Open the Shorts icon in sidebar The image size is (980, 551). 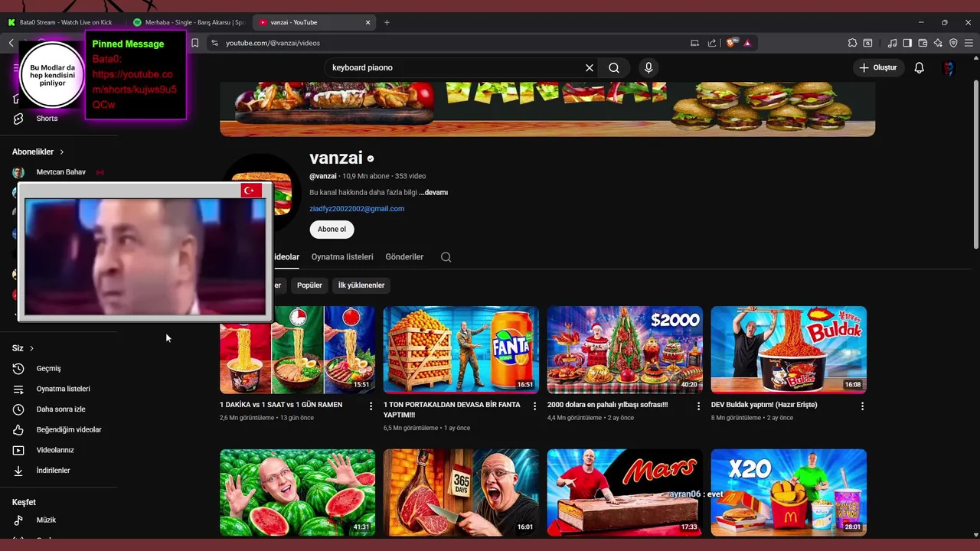(x=18, y=119)
